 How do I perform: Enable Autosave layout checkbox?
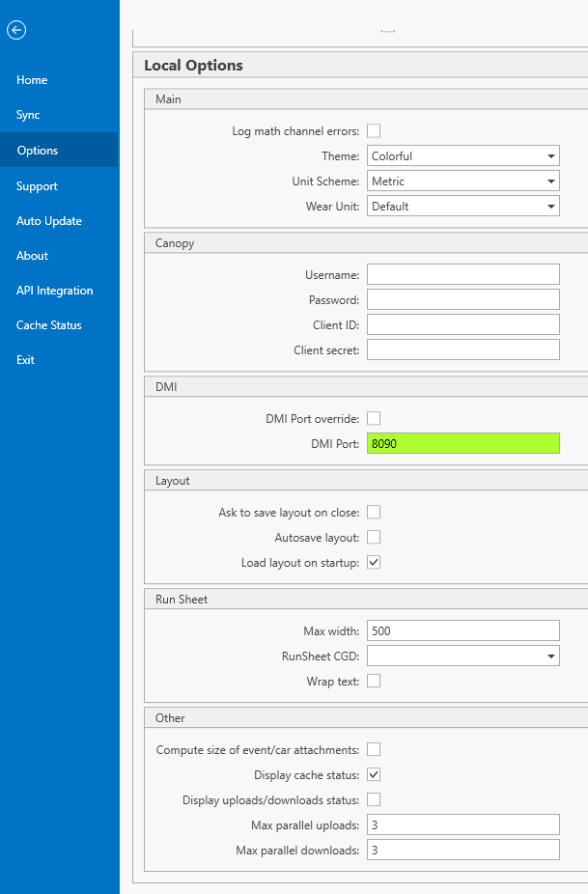(x=374, y=537)
